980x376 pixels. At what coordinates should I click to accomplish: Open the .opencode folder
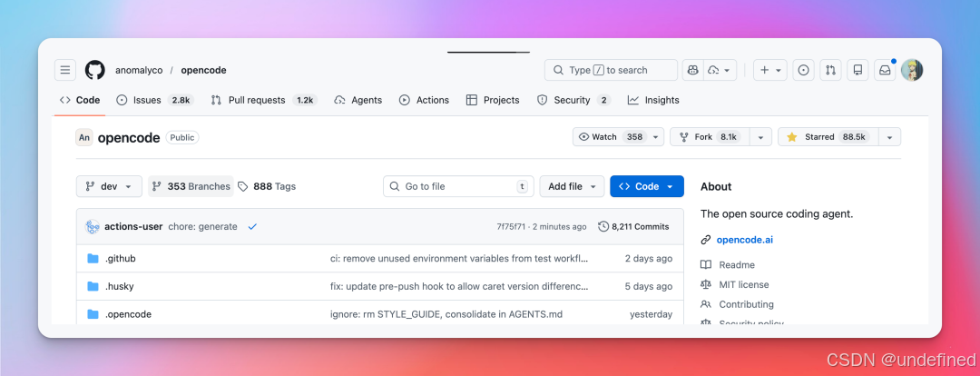pos(128,314)
